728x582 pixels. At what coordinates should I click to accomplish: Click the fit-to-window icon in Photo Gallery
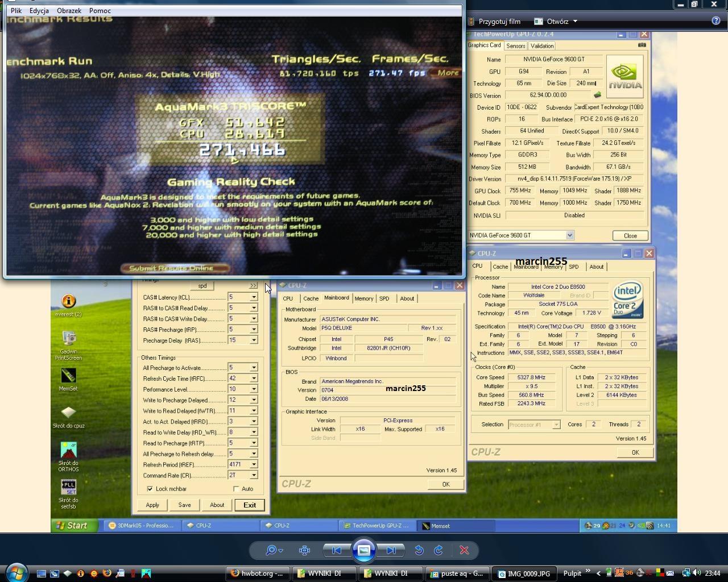(304, 550)
